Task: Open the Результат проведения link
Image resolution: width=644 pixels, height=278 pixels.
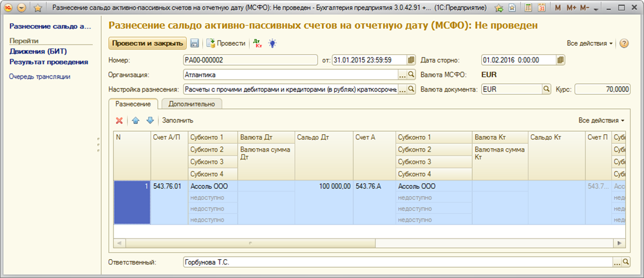Action: pos(49,62)
